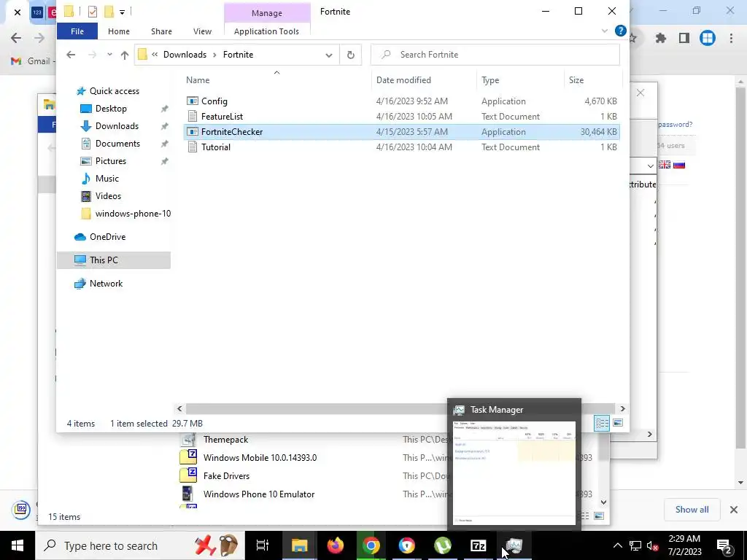Expand Quick access in navigation pane
The height and width of the screenshot is (560, 747).
coord(115,91)
